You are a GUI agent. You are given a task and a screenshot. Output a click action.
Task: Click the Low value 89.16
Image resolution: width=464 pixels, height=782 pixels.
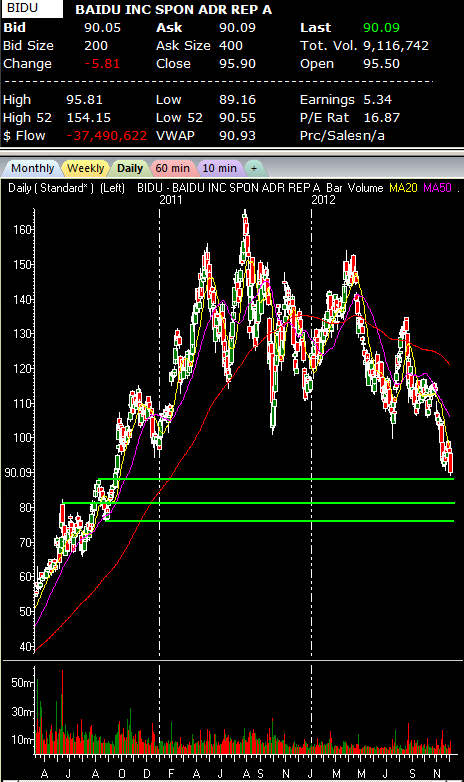click(x=237, y=100)
